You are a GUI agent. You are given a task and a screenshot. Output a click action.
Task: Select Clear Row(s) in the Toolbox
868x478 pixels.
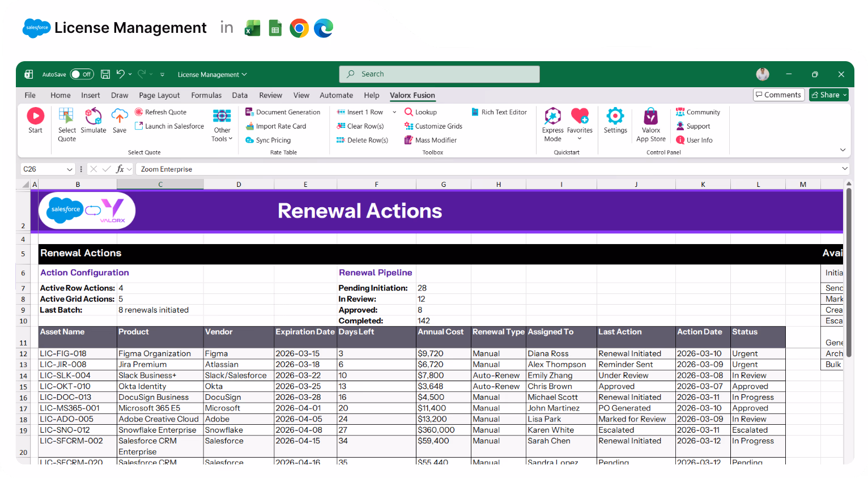coord(361,126)
